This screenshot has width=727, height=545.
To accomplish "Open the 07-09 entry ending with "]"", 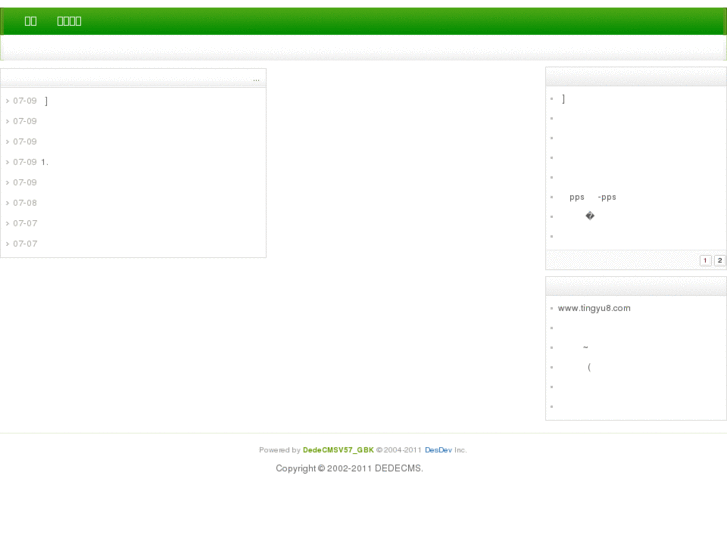I will click(x=46, y=101).
